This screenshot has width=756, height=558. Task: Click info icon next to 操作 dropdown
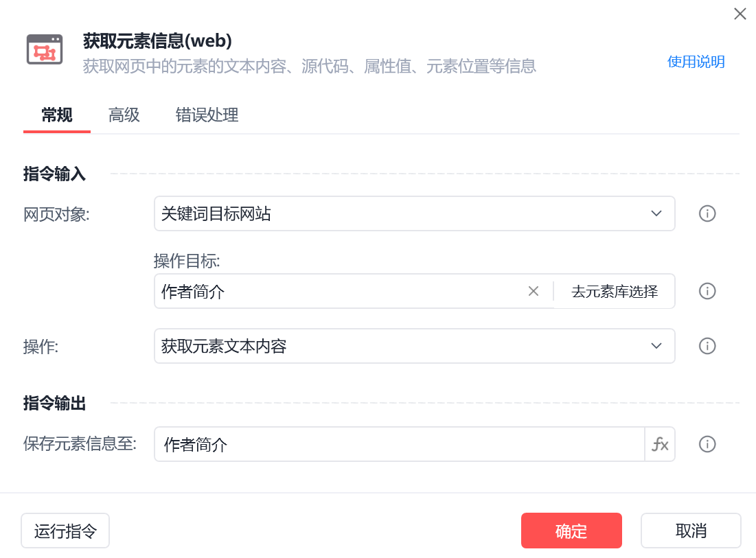coord(707,346)
